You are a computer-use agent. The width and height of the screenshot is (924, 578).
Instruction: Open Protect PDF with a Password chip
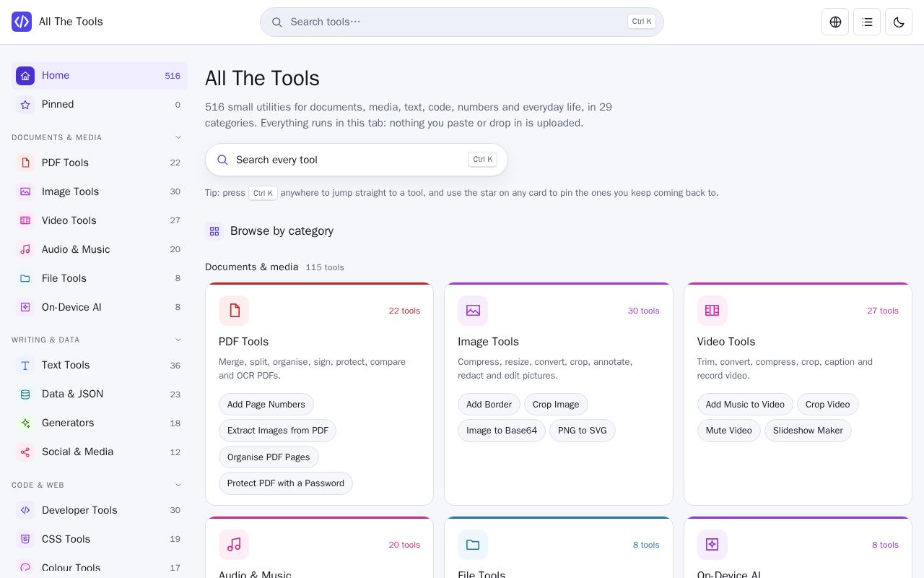(286, 483)
